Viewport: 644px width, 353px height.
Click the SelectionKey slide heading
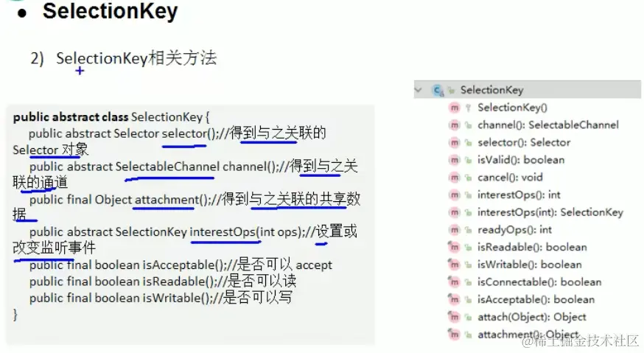point(110,13)
